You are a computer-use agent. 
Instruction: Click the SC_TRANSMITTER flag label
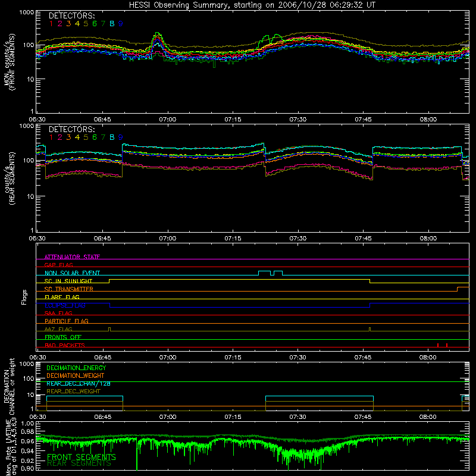pos(69,289)
